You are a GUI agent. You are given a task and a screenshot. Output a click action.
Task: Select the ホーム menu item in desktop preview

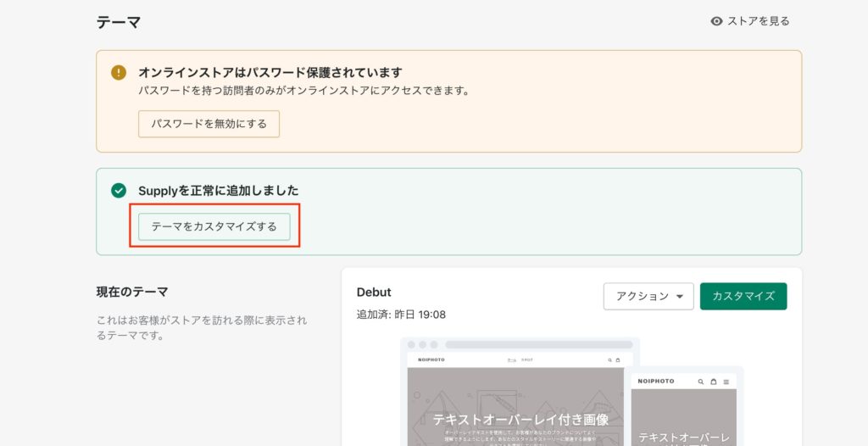point(511,360)
